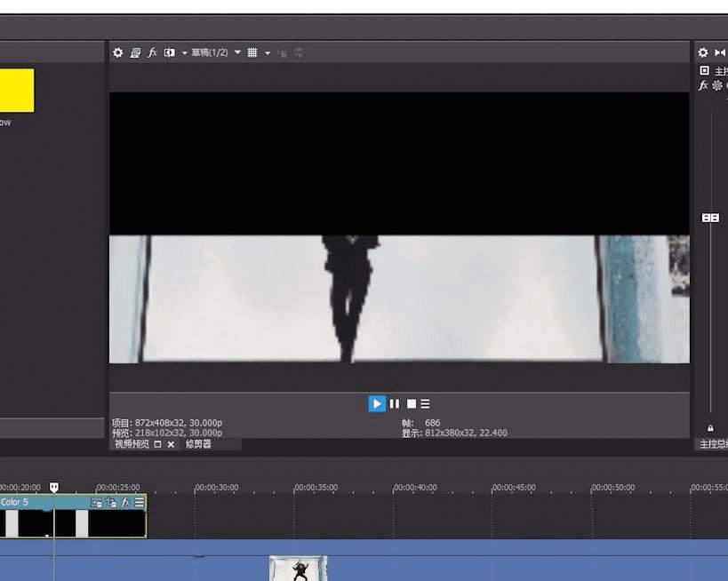Open master bus FX icon

pos(703,85)
